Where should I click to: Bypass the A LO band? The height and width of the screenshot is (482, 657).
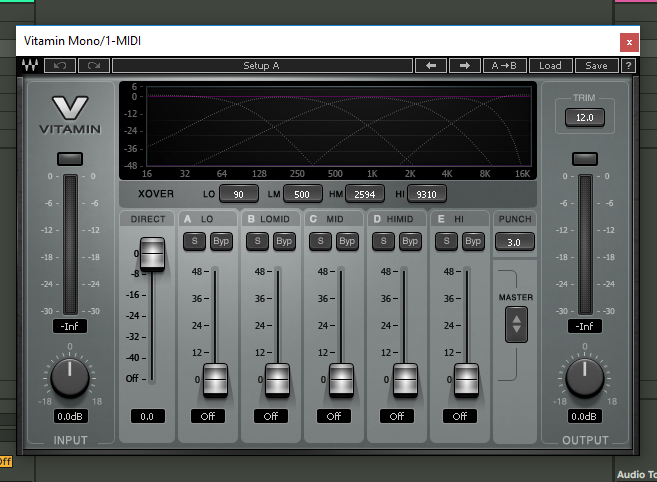(221, 241)
